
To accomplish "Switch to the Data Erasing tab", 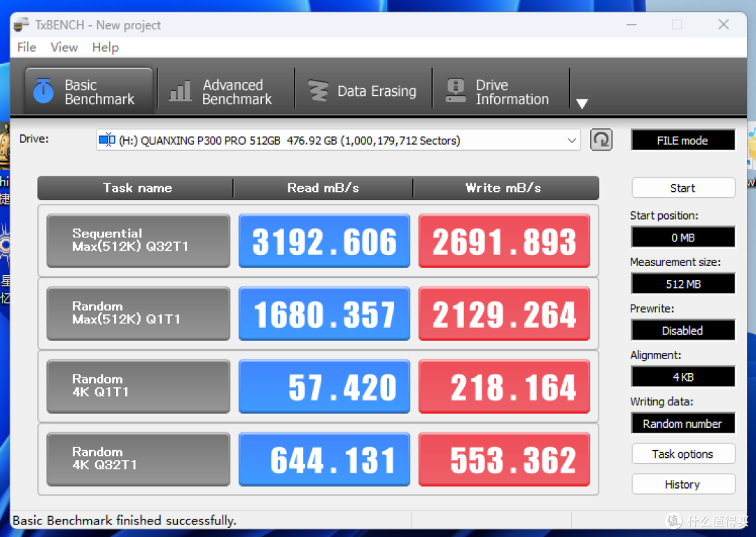I will 363,90.
